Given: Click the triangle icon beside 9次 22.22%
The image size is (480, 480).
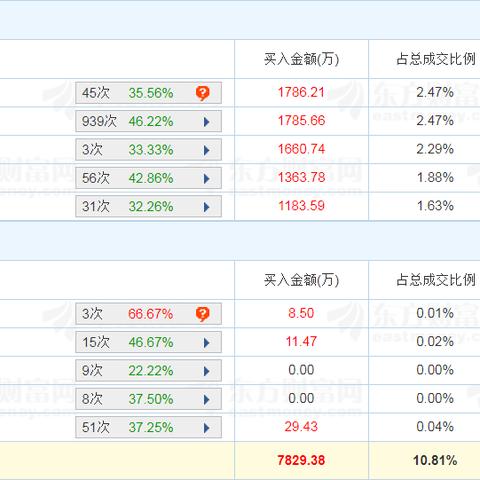Looking at the screenshot, I should tap(206, 371).
